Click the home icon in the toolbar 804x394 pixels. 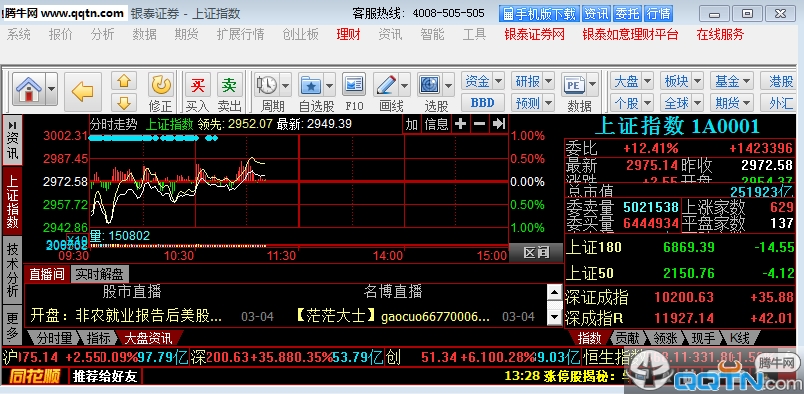29,89
